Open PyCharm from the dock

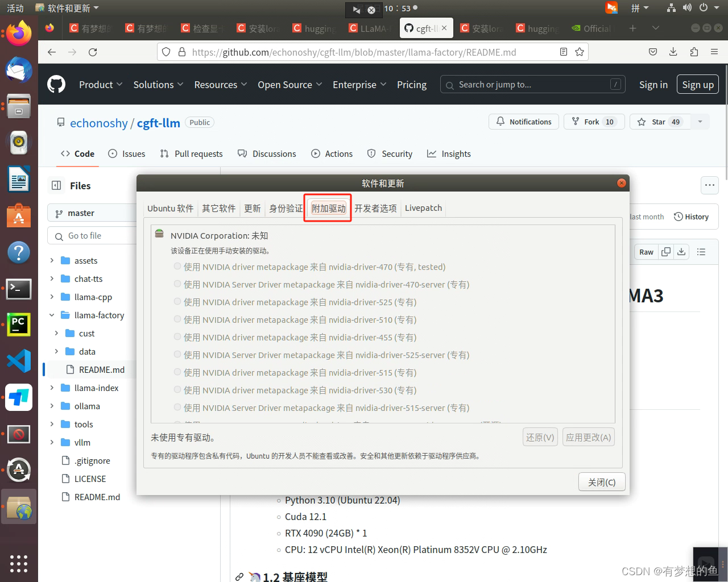point(19,325)
